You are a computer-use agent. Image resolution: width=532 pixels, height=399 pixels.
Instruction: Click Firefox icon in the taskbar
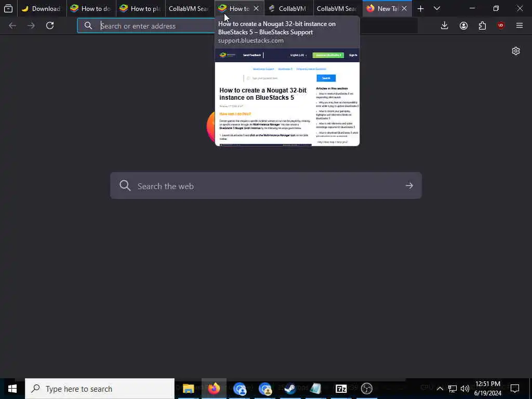click(214, 389)
